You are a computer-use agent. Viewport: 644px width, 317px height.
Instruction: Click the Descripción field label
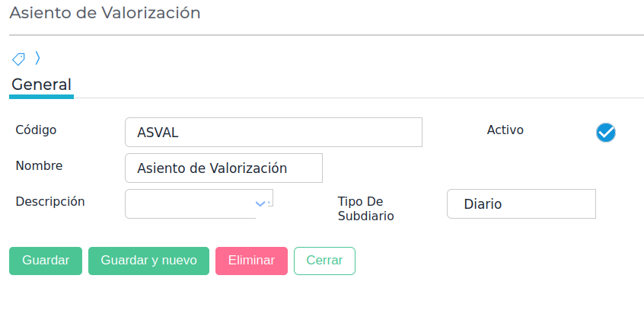coord(50,201)
